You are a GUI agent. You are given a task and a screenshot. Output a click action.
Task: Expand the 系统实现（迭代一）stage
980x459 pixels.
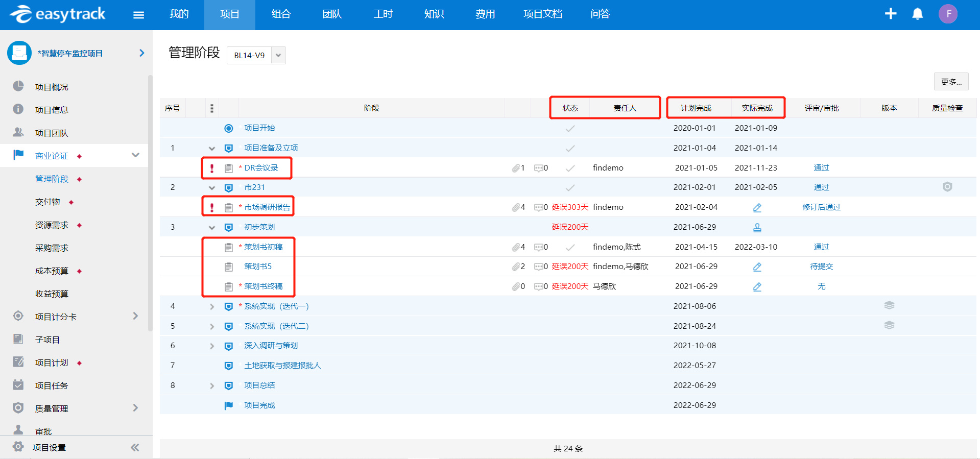(x=212, y=307)
